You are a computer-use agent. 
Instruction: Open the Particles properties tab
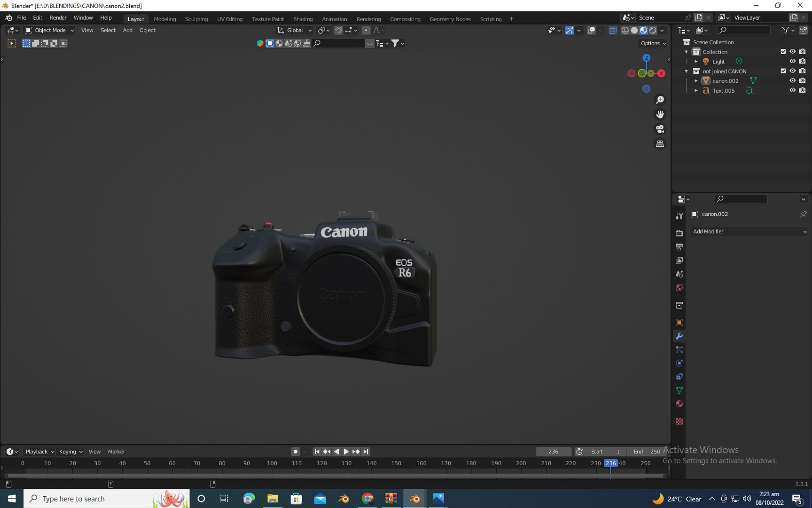point(679,349)
